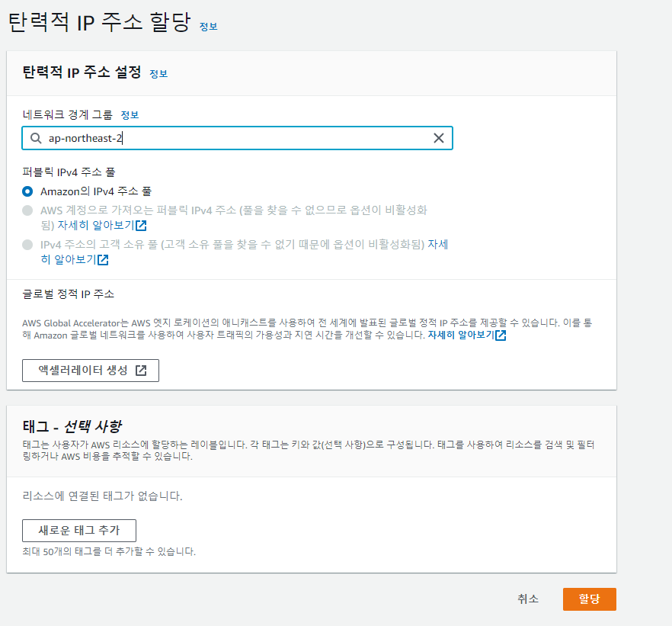Select AWS 계정으로 가져오는 퍼블릭 IPv4 주소 radio
672x626 pixels.
coord(27,210)
